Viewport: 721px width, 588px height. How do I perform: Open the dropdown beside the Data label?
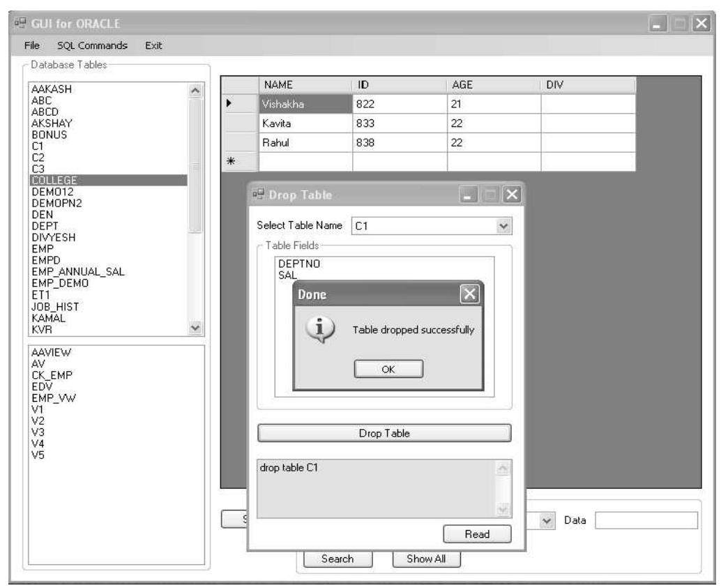[547, 521]
